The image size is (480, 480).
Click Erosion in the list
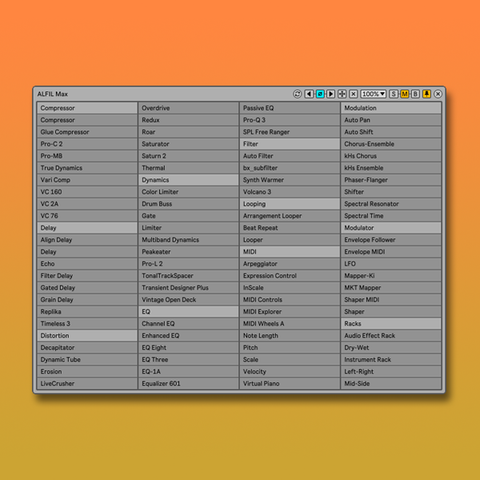click(x=87, y=372)
